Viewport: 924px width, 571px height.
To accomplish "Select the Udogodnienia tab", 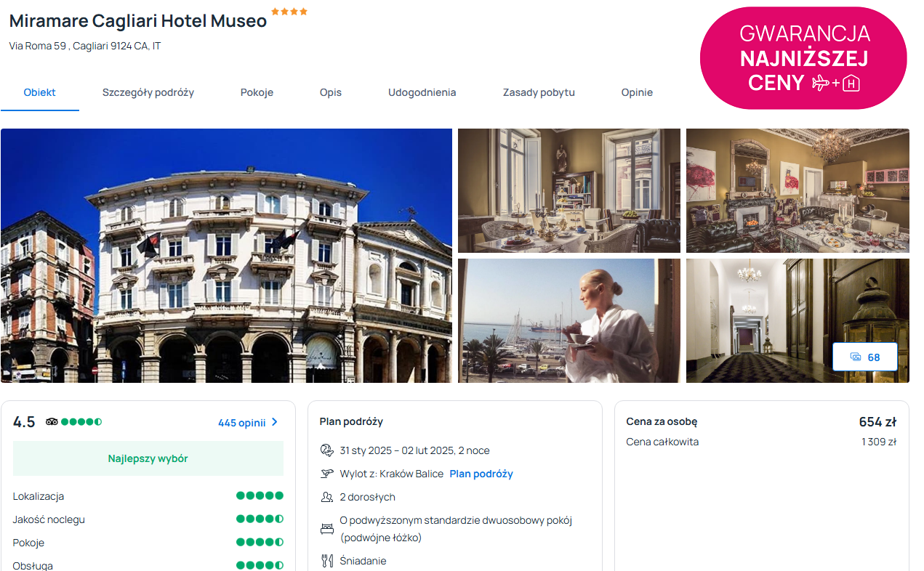I will tap(422, 92).
